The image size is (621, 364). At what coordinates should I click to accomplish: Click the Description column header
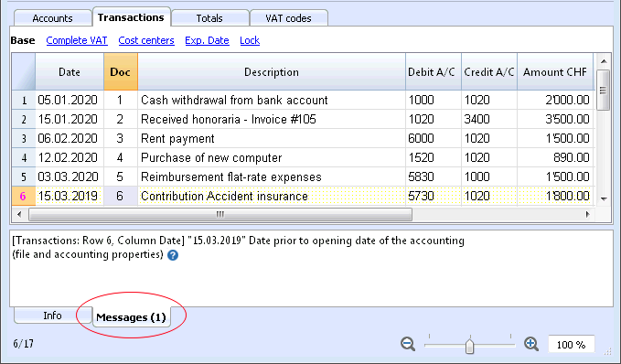tap(272, 72)
